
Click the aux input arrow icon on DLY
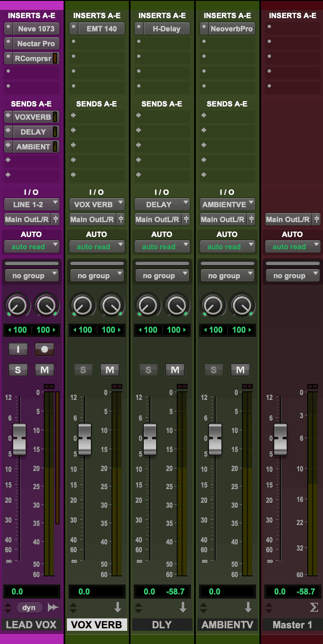click(x=183, y=607)
